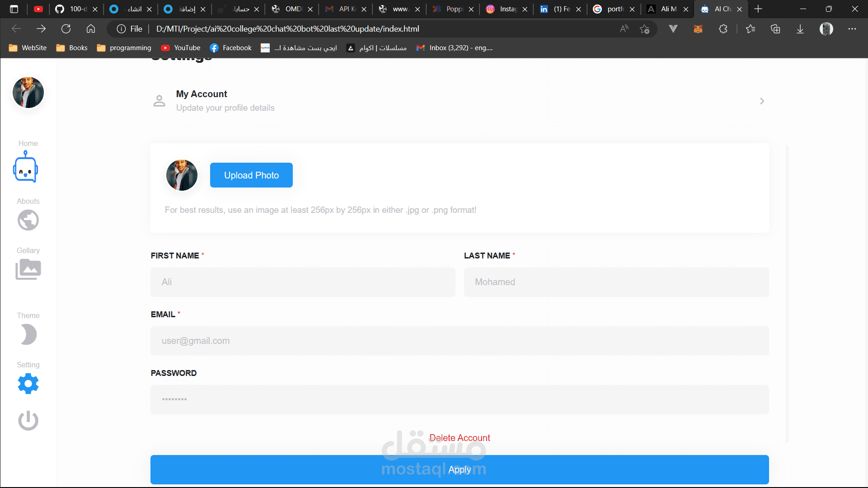868x488 pixels.
Task: Click the blue Setting gear icon
Action: (28, 384)
